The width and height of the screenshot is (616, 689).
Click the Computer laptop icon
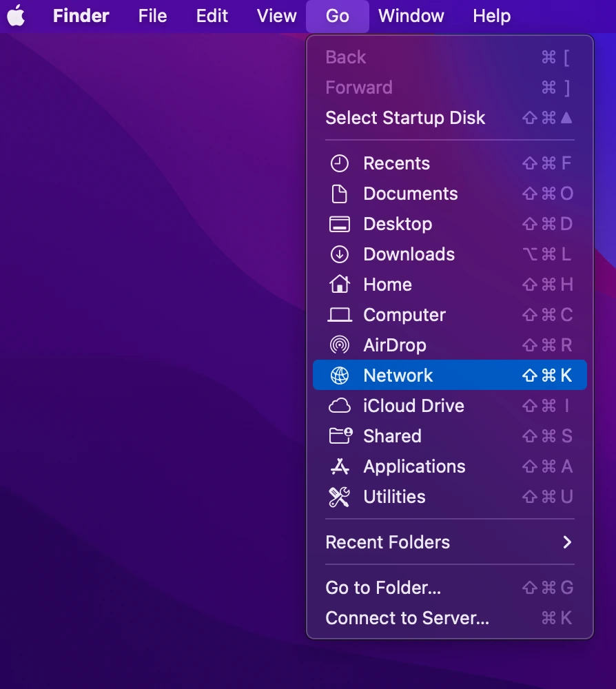click(339, 315)
